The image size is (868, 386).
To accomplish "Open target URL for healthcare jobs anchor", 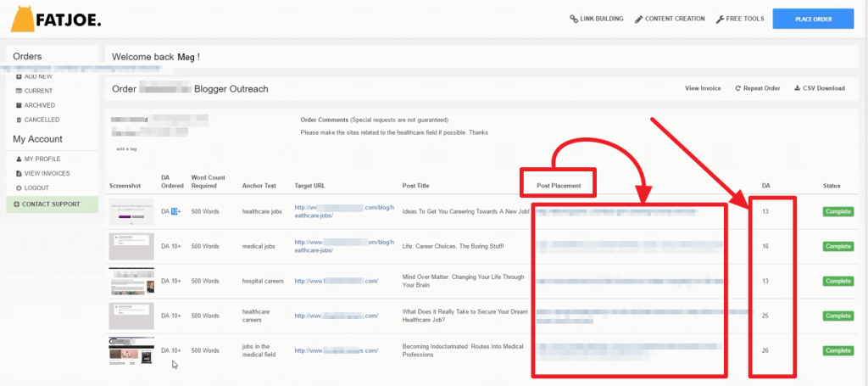I will pos(344,211).
